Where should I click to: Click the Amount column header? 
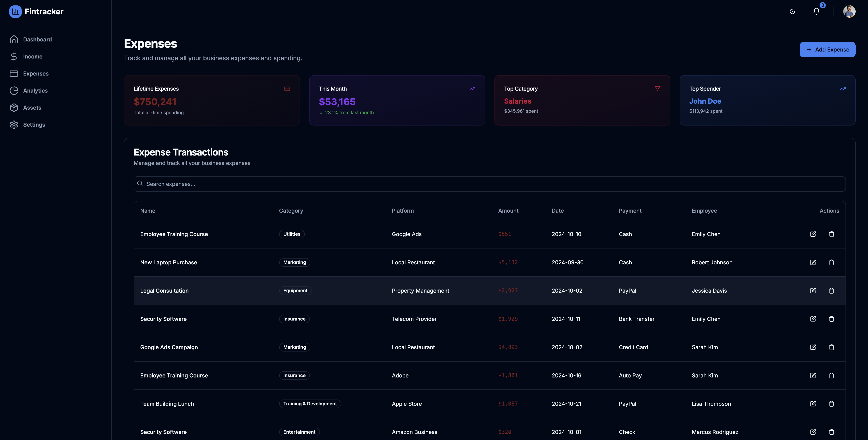point(508,211)
